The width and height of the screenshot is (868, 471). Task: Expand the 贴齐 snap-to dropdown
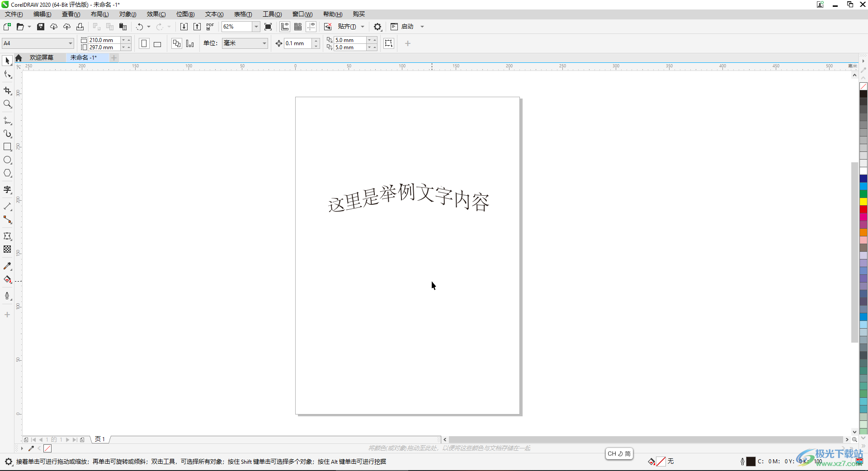click(x=363, y=27)
